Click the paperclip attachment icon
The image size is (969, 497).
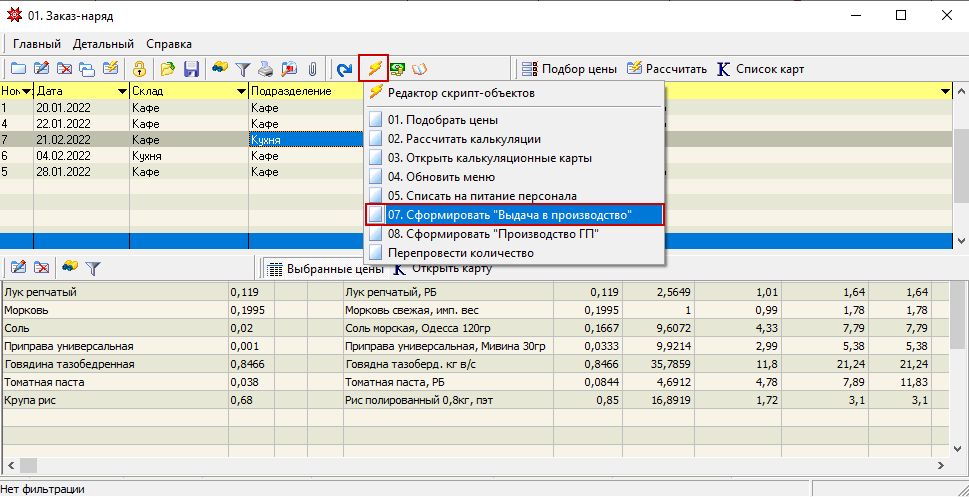click(312, 69)
